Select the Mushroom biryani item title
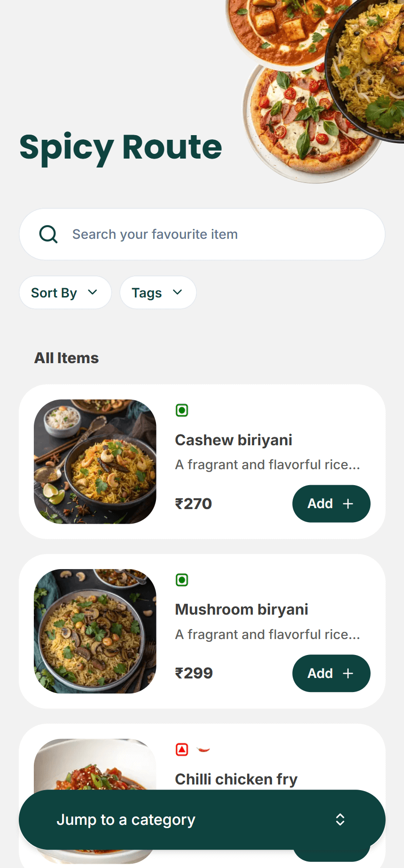 click(241, 609)
